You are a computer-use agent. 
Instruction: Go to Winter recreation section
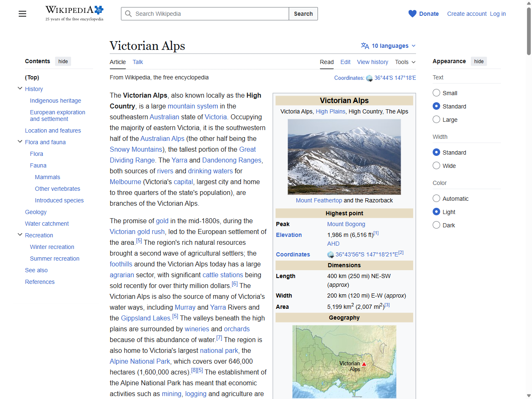[x=52, y=247]
